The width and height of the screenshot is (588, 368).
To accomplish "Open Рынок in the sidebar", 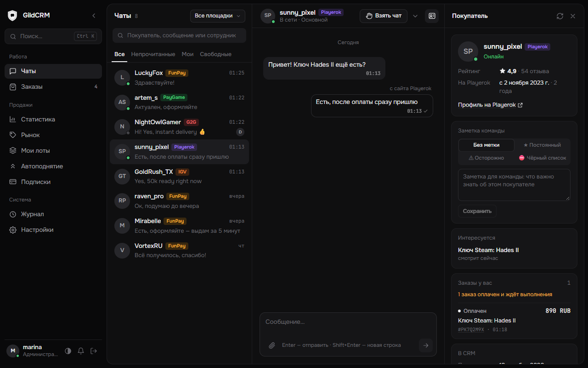I will coord(53,135).
